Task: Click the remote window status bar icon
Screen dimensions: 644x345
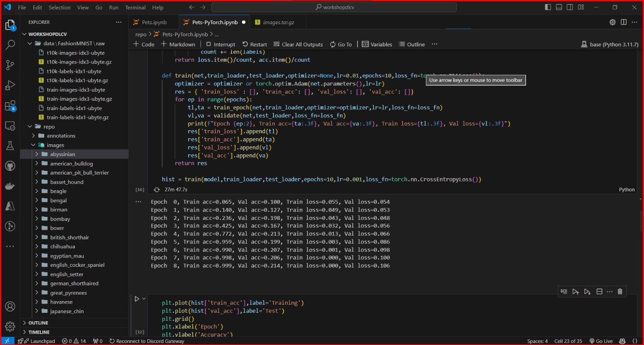Action: (x=7, y=341)
